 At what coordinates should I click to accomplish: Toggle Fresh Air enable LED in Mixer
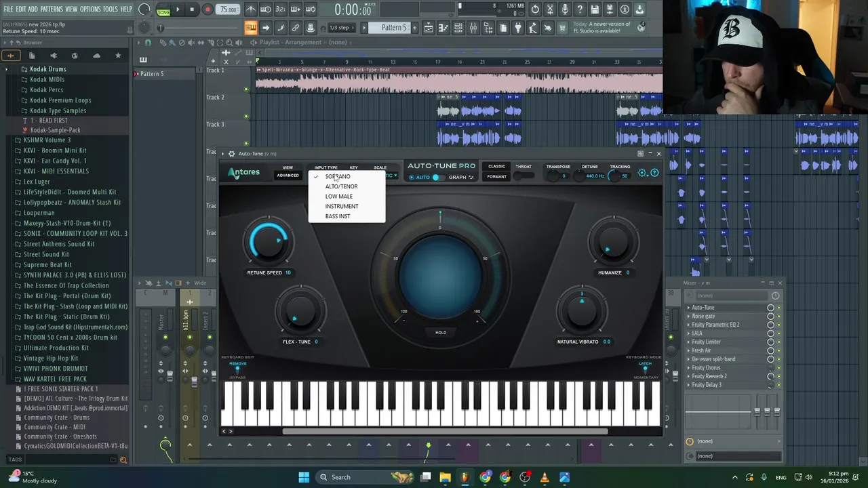[778, 350]
